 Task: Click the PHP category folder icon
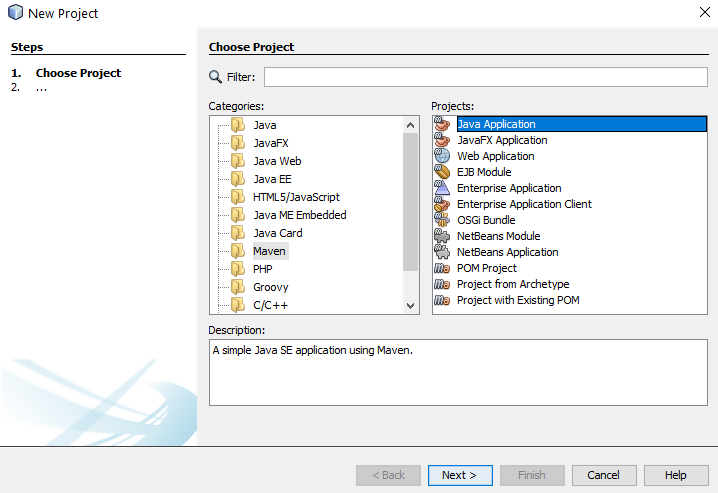(x=238, y=269)
